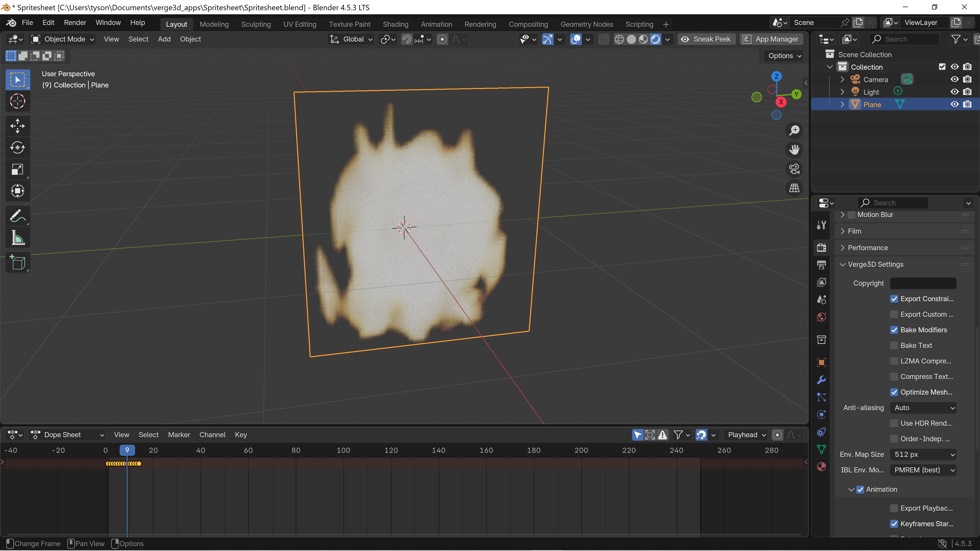Select the Rotate tool
980x551 pixels.
(x=18, y=147)
